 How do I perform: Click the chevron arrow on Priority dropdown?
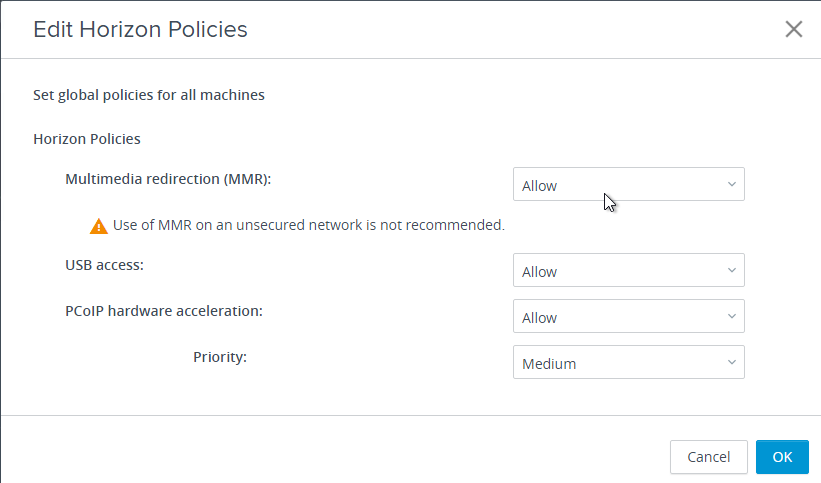731,363
